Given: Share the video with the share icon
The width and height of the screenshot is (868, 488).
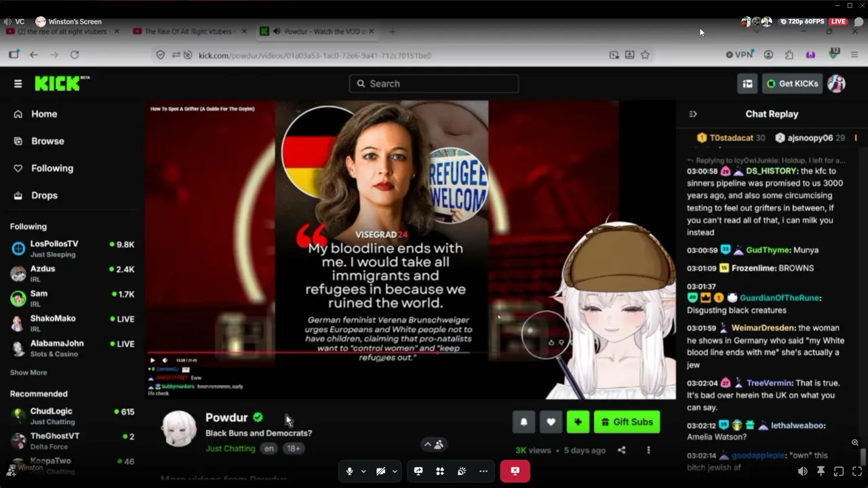Looking at the screenshot, I should click(621, 450).
